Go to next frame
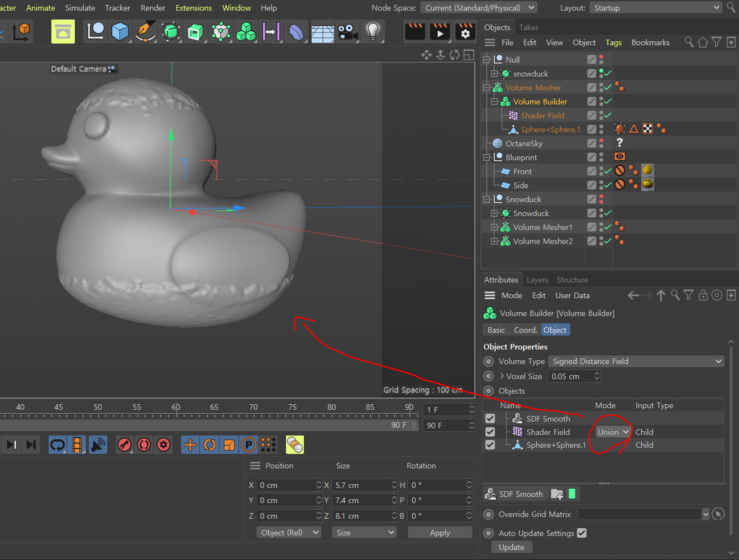739x560 pixels. [12, 445]
